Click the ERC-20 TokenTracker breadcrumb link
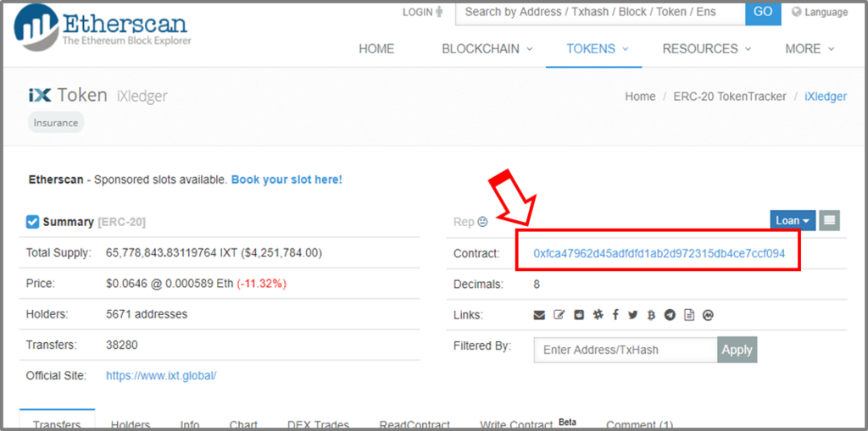 (730, 97)
